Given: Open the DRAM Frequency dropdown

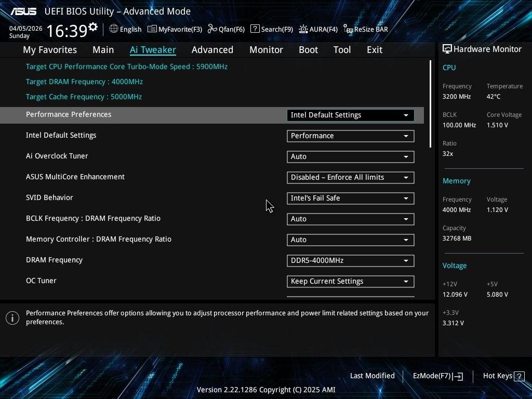Looking at the screenshot, I should [350, 261].
